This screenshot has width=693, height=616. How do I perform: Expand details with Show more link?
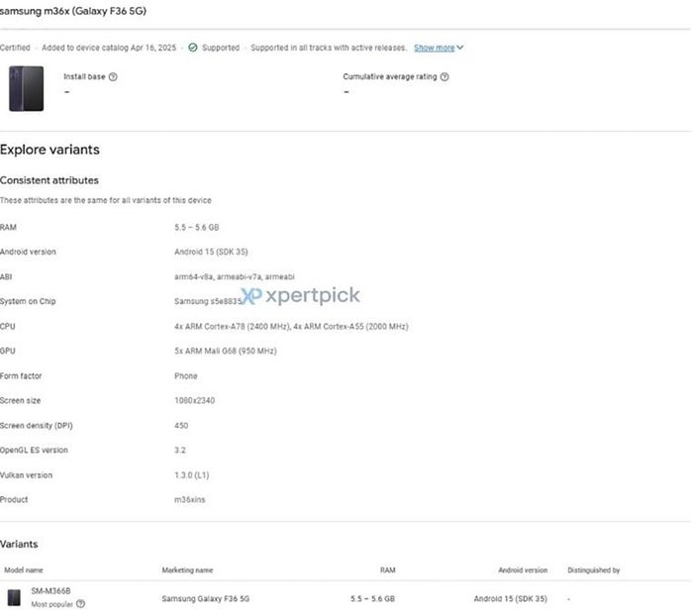click(434, 48)
